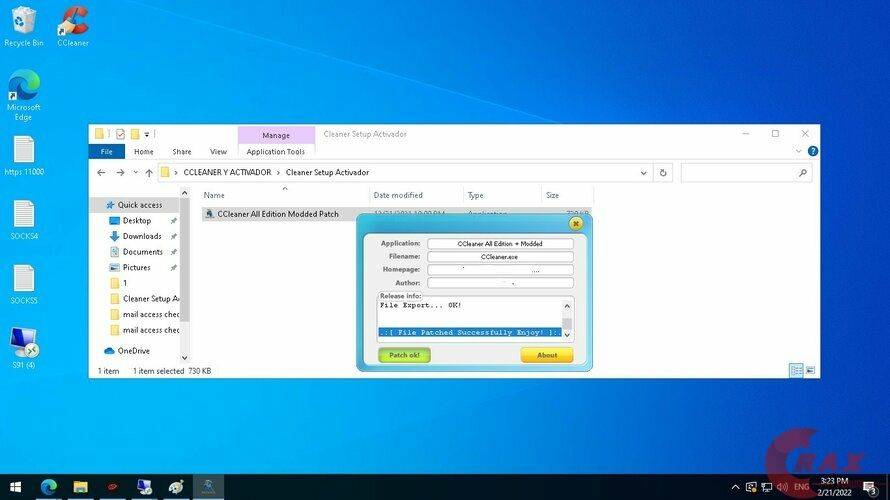Select the https 11000 text file
Screen dimensions: 890x500
[x=24, y=156]
